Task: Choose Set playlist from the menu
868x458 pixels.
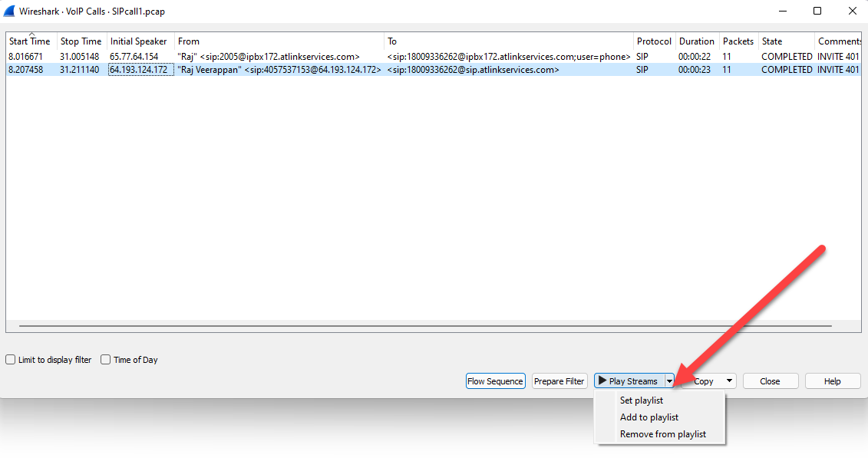Action: click(642, 400)
